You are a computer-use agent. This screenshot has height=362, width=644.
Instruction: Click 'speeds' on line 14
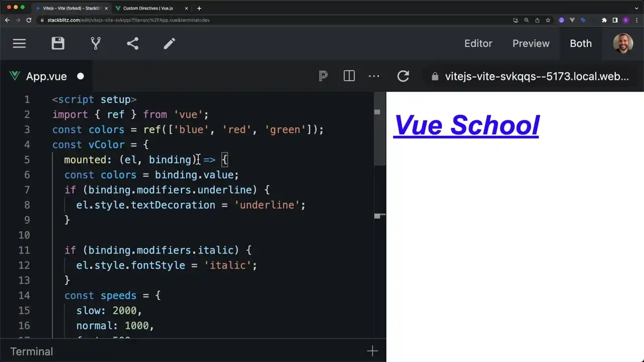(118, 295)
